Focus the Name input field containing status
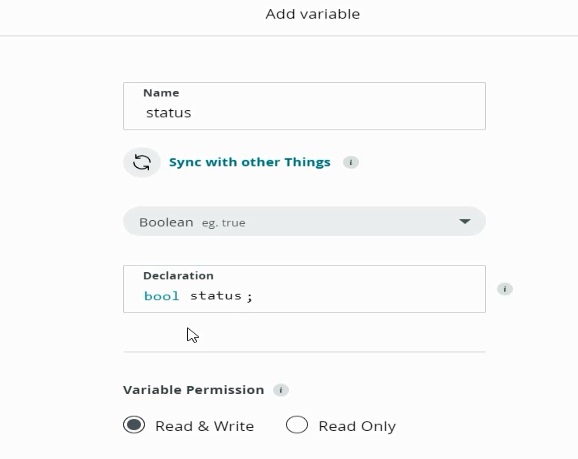 coord(304,106)
